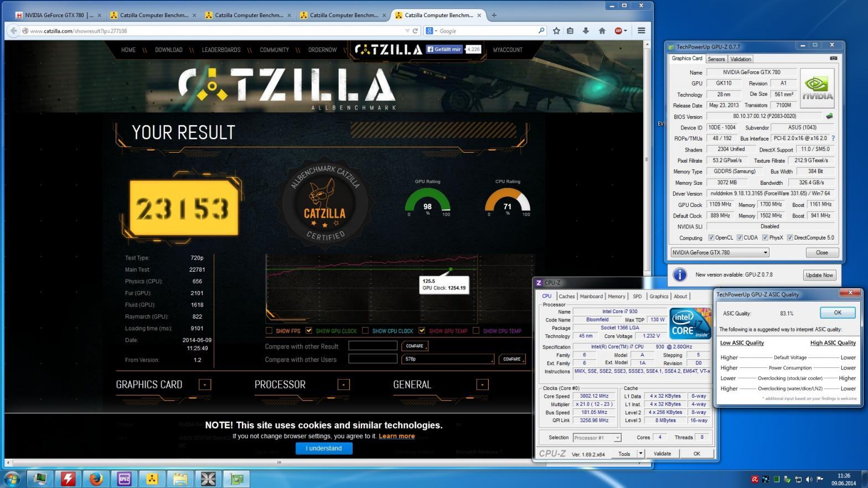Click OK in the ASIC Quality dialog
Screen dimensions: 868x488
[x=838, y=313]
